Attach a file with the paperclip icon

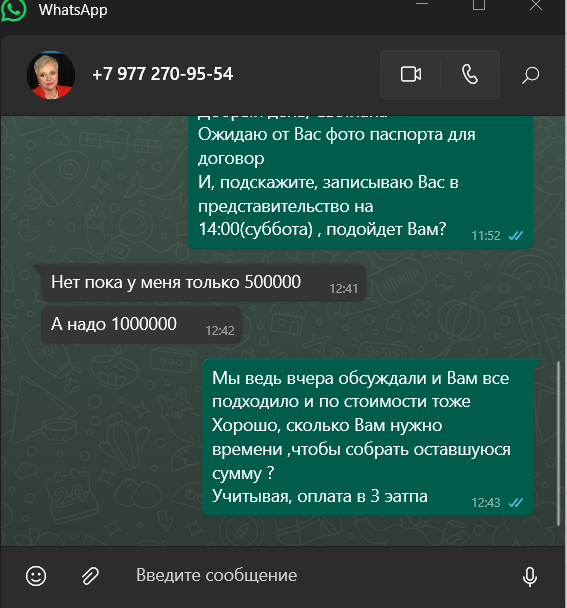[x=90, y=575]
